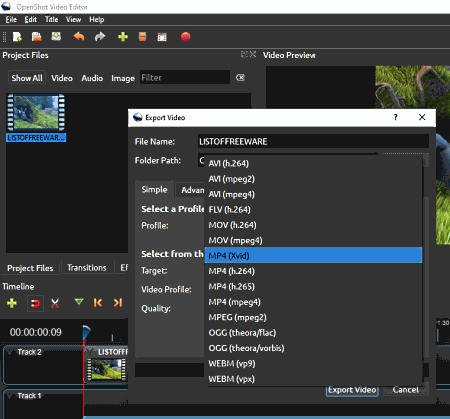Choose MP4 (mpeg4) target format
This screenshot has width=450, height=419.
[x=313, y=302]
